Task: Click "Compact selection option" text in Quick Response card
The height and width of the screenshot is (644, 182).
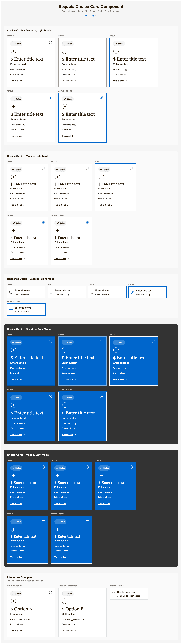Action: (x=129, y=596)
